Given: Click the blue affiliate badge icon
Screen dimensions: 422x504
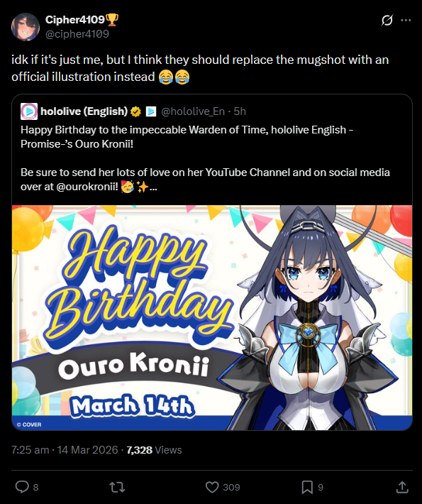Looking at the screenshot, I should coord(151,111).
